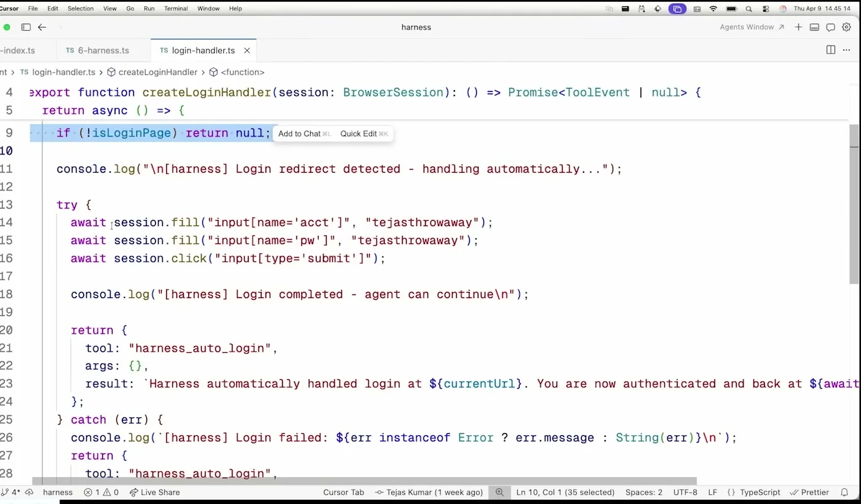Change indentation via Spaces: 2
The width and height of the screenshot is (861, 504).
click(x=644, y=492)
